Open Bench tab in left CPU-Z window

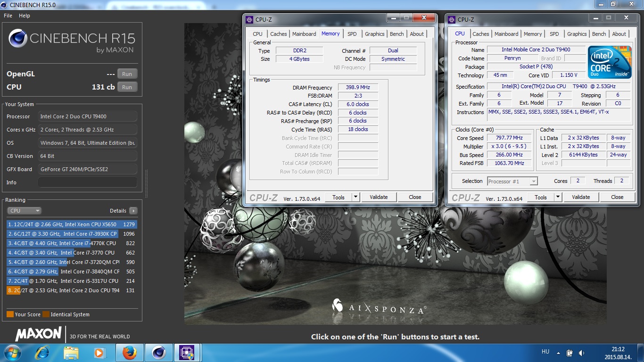click(396, 34)
